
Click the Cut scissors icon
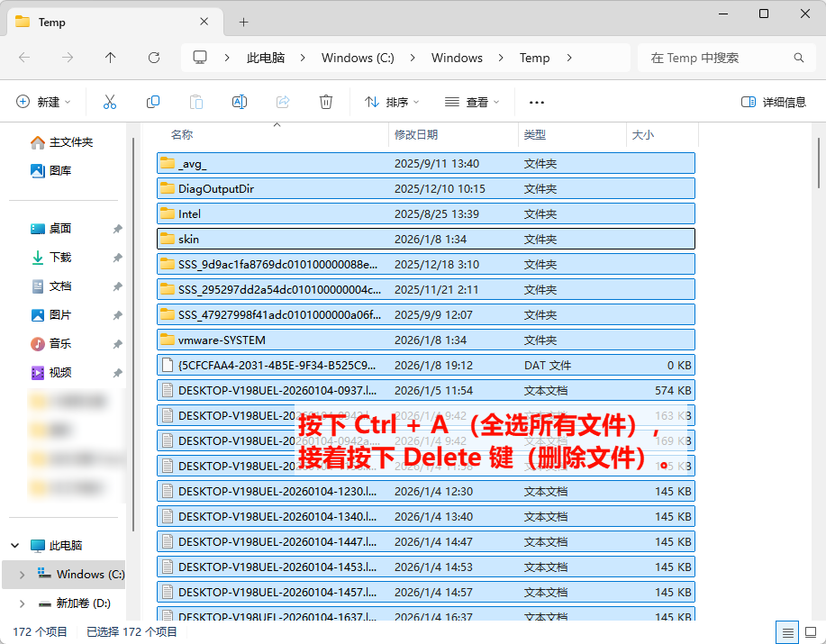[x=110, y=102]
